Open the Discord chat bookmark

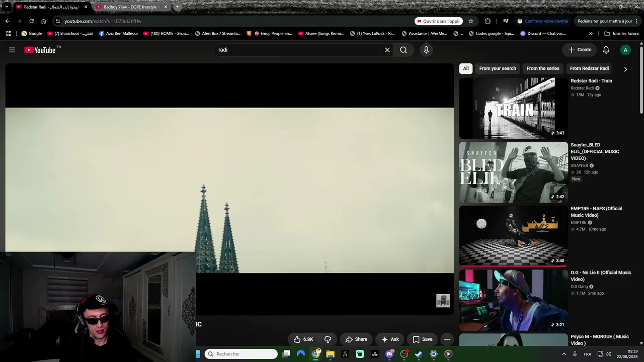pyautogui.click(x=543, y=34)
